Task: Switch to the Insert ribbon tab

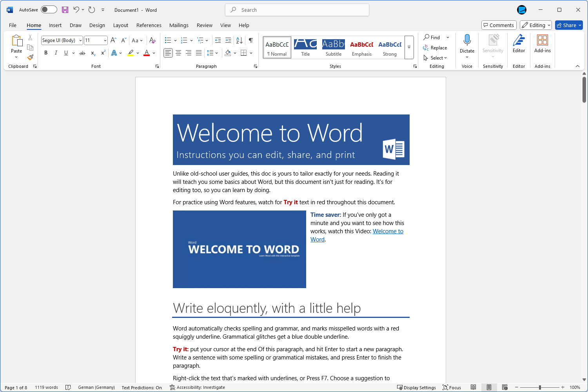Action: tap(55, 25)
